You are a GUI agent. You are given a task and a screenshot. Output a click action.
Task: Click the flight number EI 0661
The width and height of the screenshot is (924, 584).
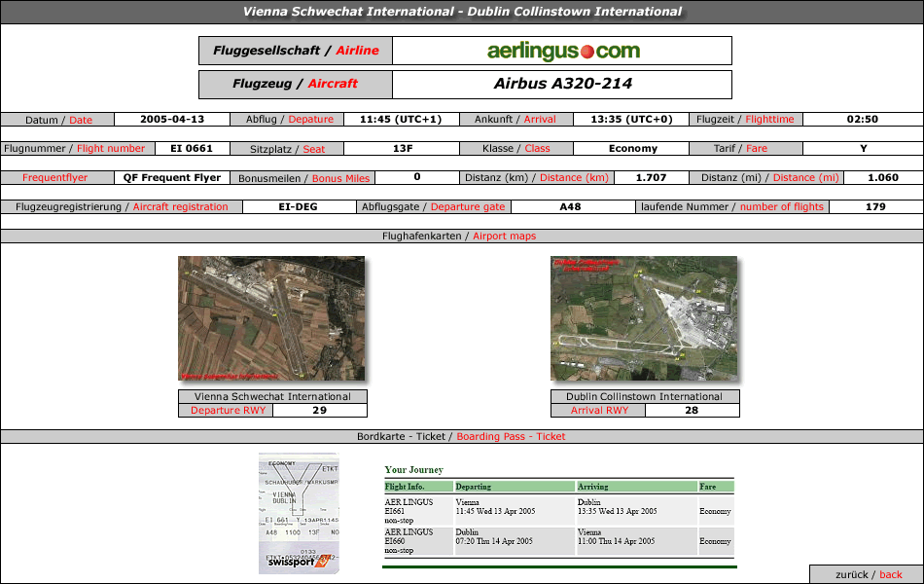(192, 149)
